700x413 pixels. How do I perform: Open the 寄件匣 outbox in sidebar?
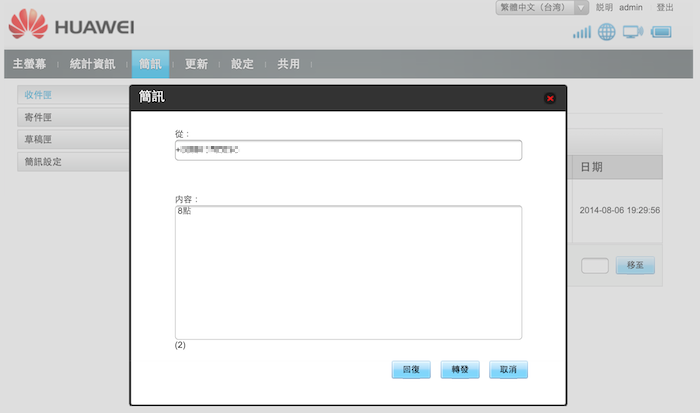point(74,117)
